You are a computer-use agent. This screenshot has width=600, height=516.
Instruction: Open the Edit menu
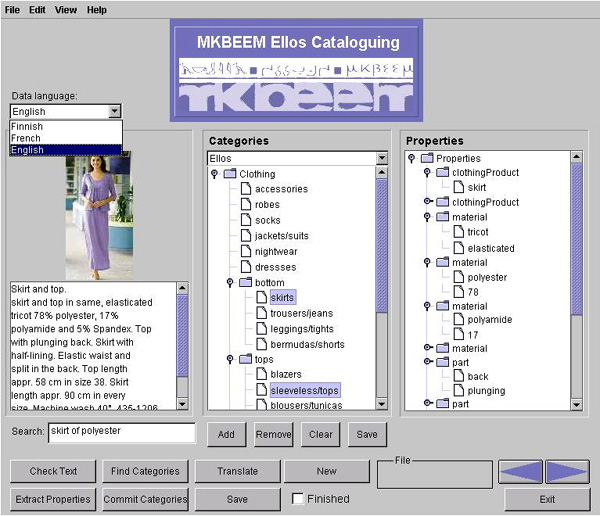point(37,10)
